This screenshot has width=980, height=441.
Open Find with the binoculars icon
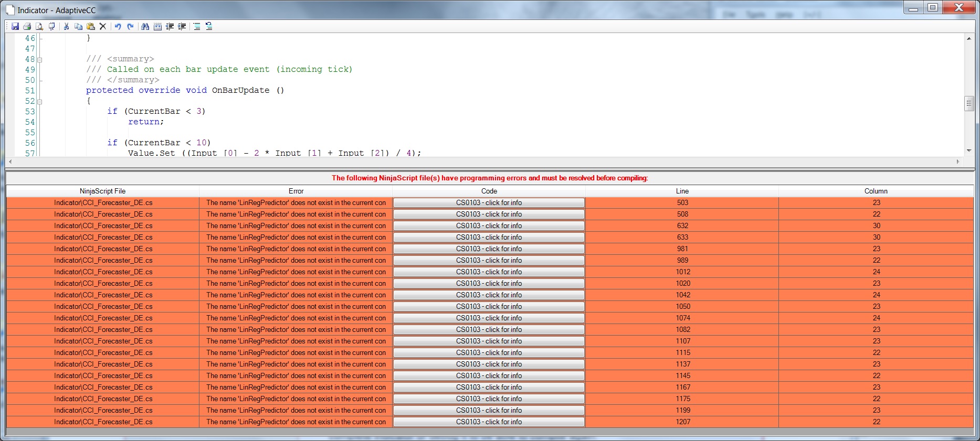point(145,26)
